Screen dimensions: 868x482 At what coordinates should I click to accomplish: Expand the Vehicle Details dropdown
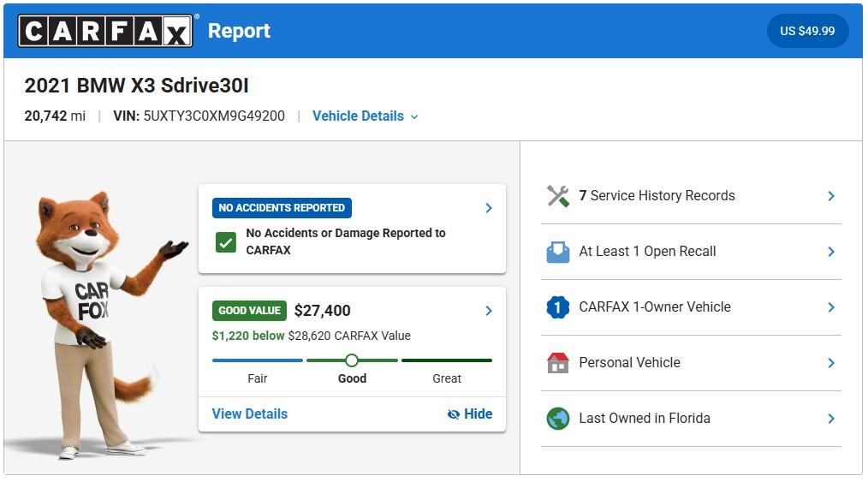point(366,116)
